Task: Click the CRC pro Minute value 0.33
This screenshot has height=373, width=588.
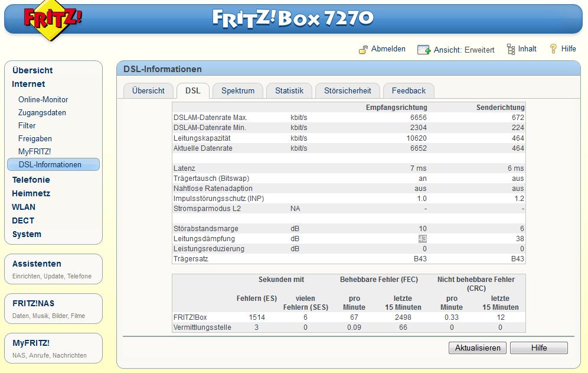Action: coord(452,317)
